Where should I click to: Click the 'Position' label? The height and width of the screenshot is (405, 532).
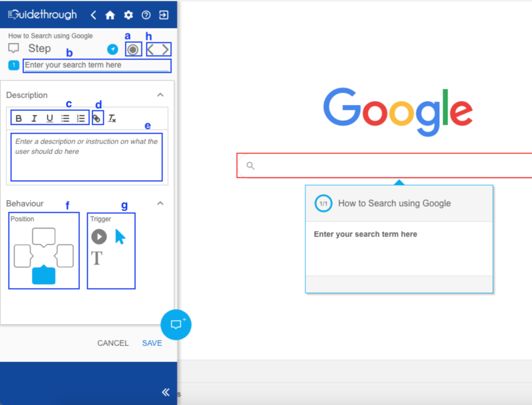coord(22,219)
